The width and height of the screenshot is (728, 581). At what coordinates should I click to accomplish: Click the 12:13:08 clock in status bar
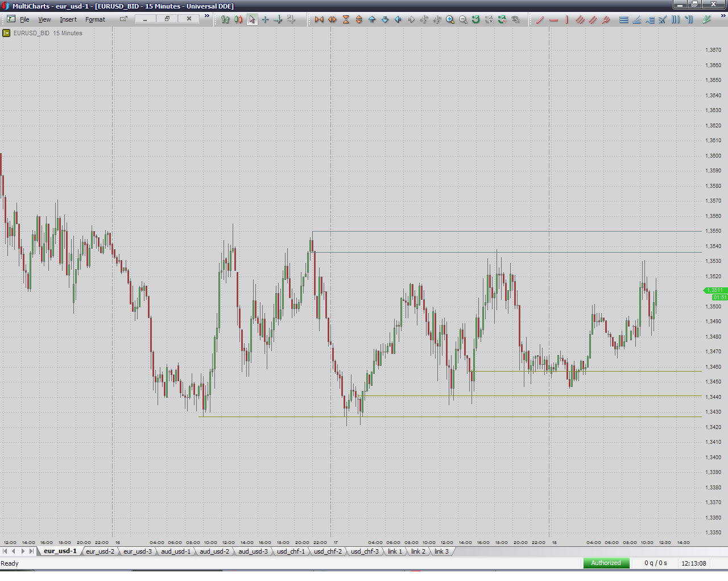point(694,563)
